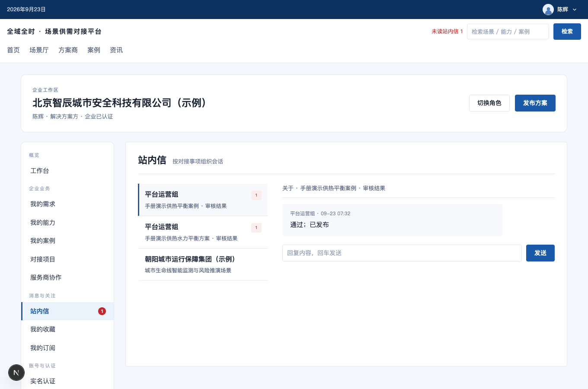Open 我的收藏 in the sidebar
The width and height of the screenshot is (588, 389).
tap(67, 329)
